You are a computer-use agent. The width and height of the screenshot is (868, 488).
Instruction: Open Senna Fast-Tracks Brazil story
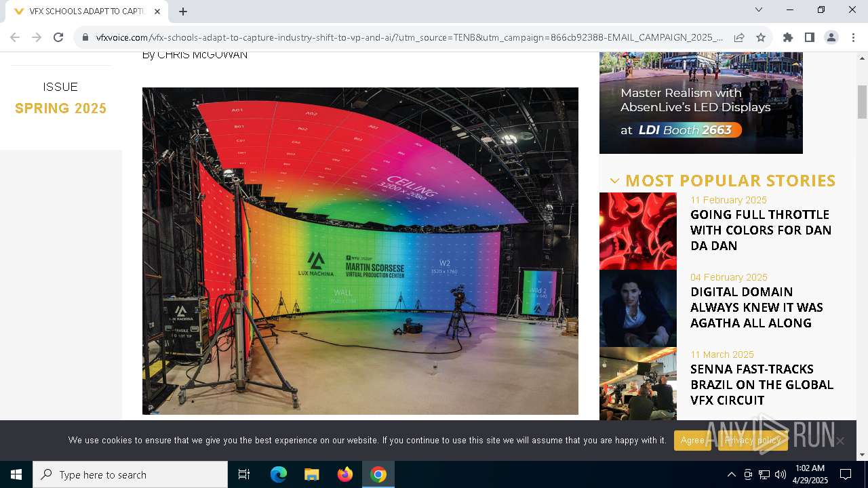pos(762,384)
